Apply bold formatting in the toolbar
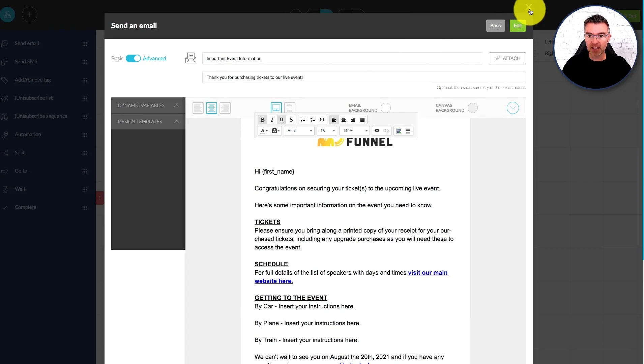Viewport: 644px width, 364px height. click(263, 120)
